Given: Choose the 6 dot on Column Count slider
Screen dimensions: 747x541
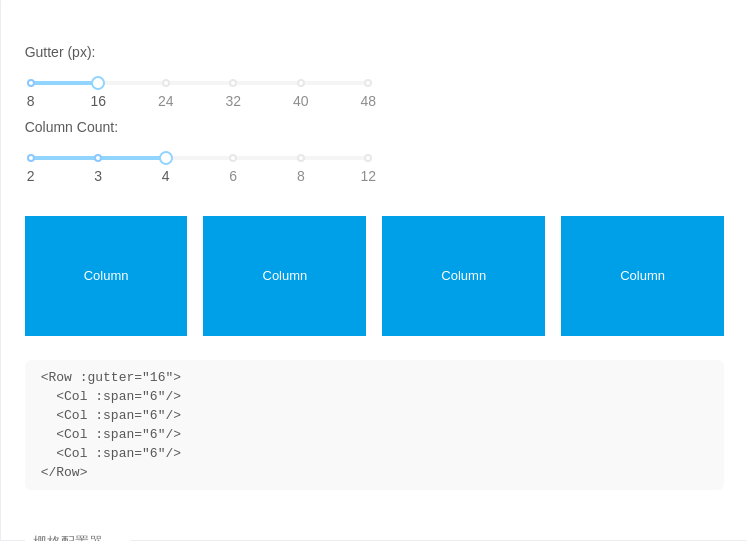Looking at the screenshot, I should [x=233, y=158].
